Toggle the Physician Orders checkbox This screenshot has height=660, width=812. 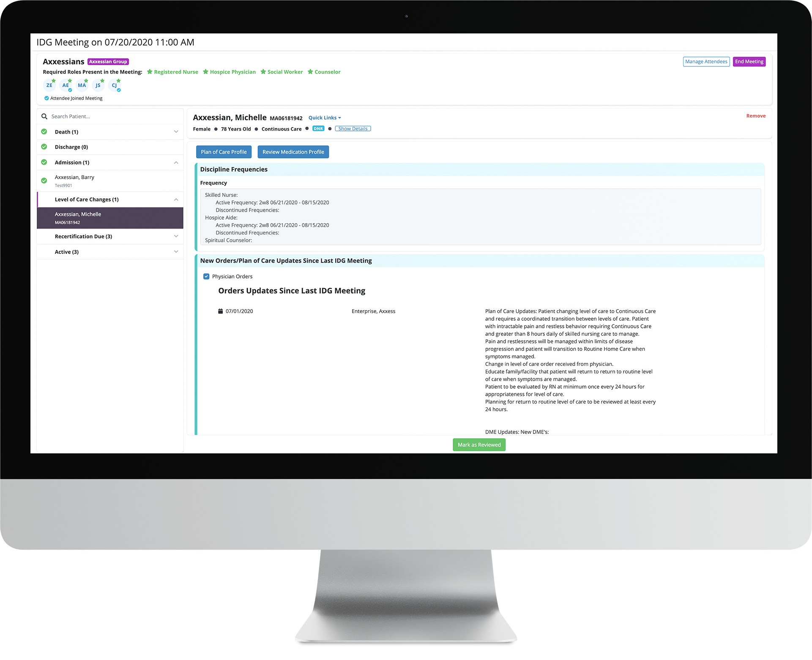[x=208, y=276]
